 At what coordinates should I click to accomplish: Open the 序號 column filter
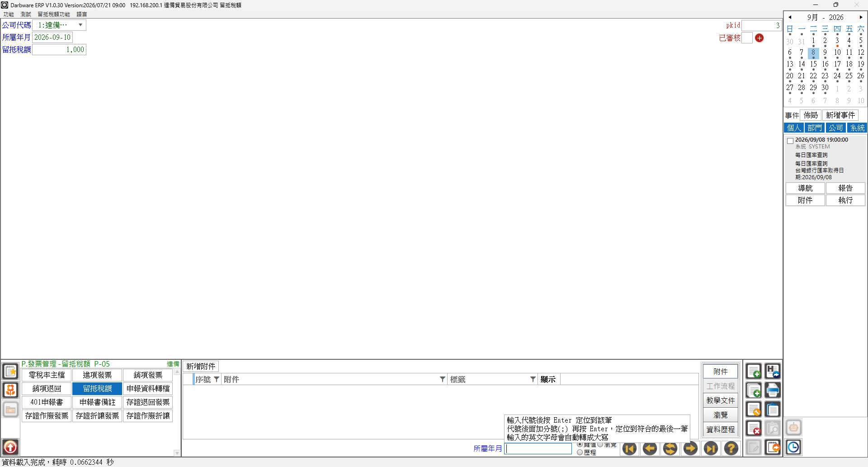pos(217,379)
